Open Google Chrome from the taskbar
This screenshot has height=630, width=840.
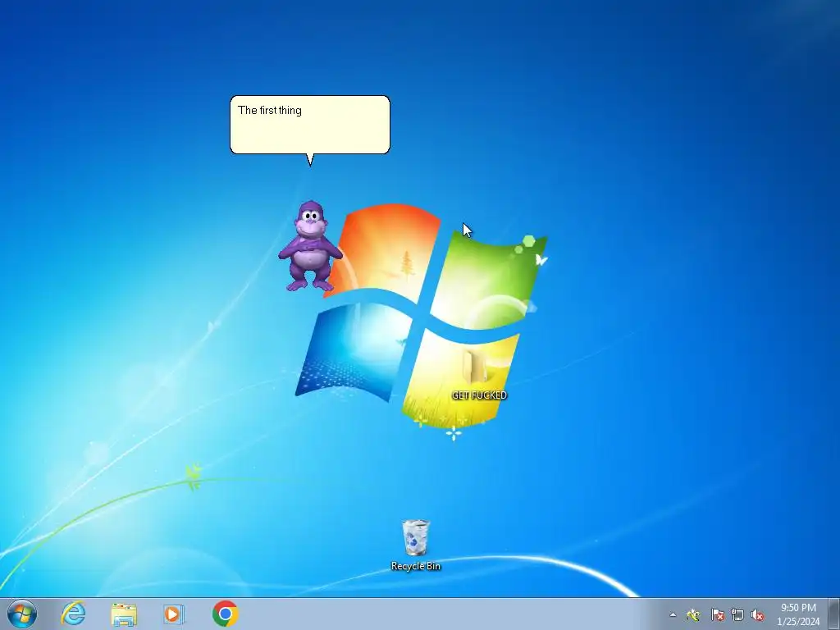225,614
